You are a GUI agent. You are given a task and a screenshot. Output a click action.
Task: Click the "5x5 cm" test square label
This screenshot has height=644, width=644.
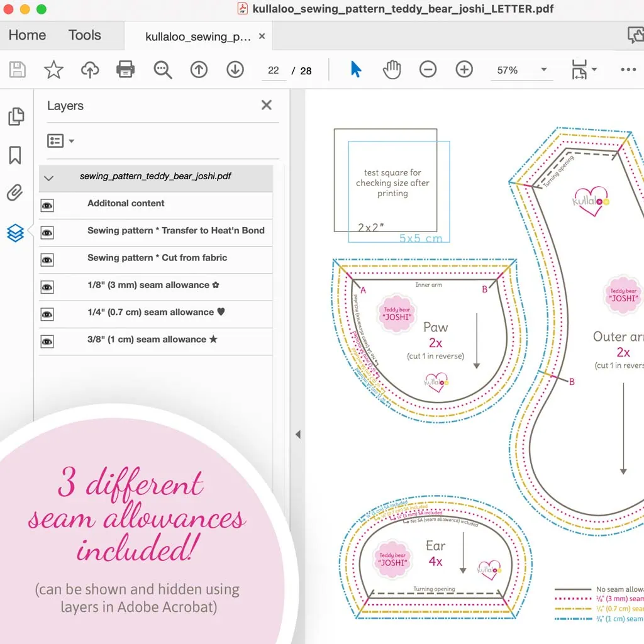pyautogui.click(x=421, y=238)
